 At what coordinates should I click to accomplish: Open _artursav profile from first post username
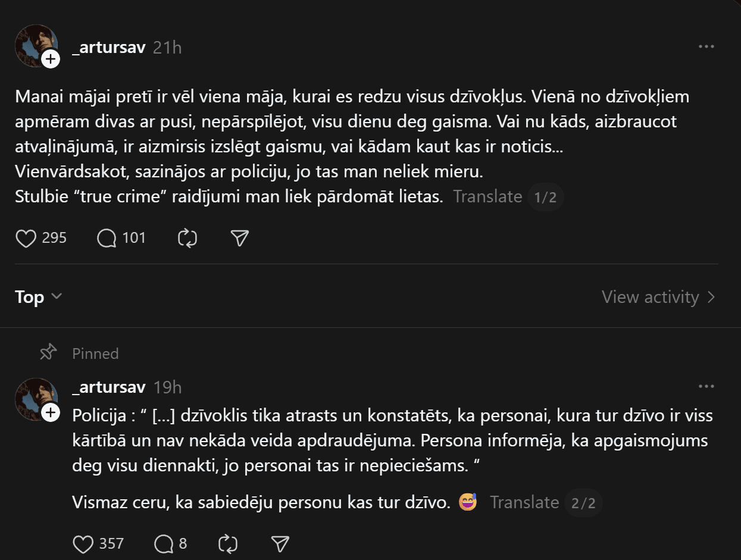click(x=108, y=48)
